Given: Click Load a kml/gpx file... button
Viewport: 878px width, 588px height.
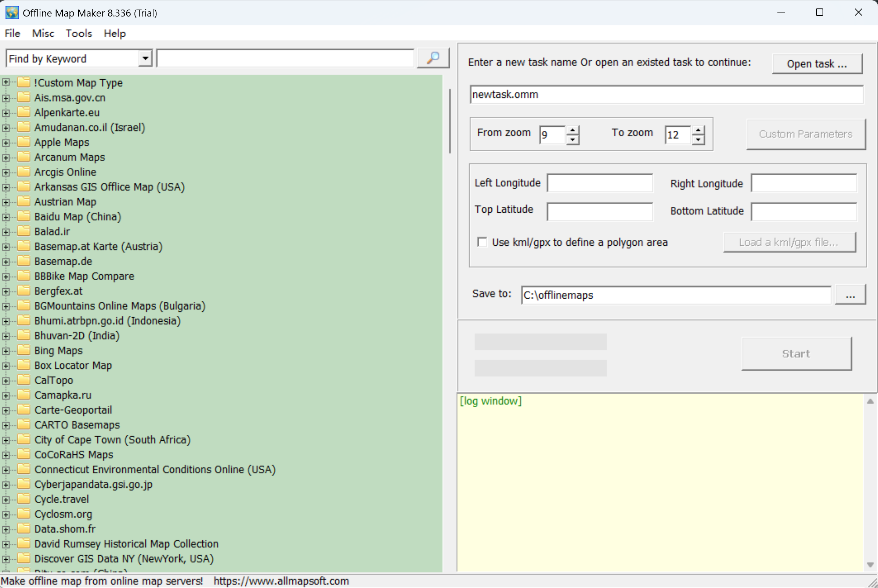Looking at the screenshot, I should [789, 242].
